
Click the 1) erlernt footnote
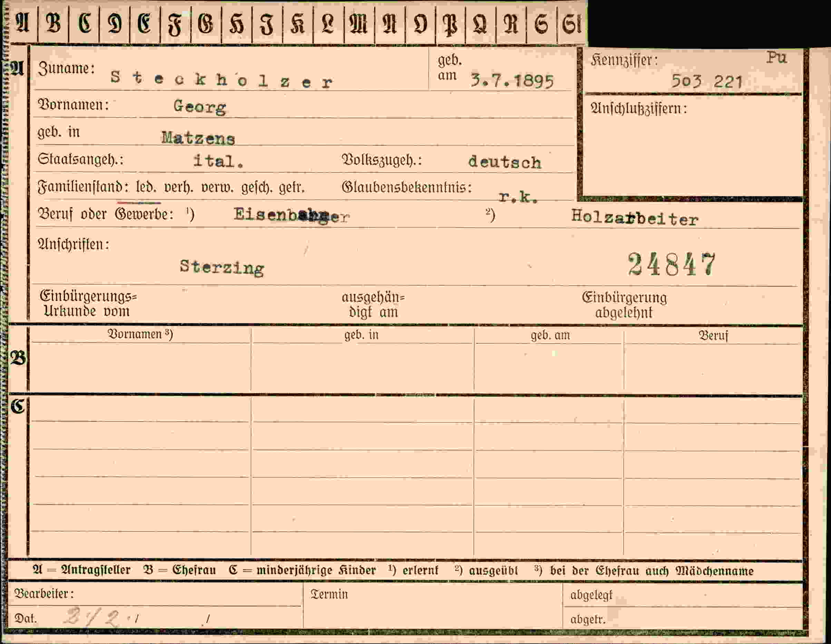pos(413,570)
